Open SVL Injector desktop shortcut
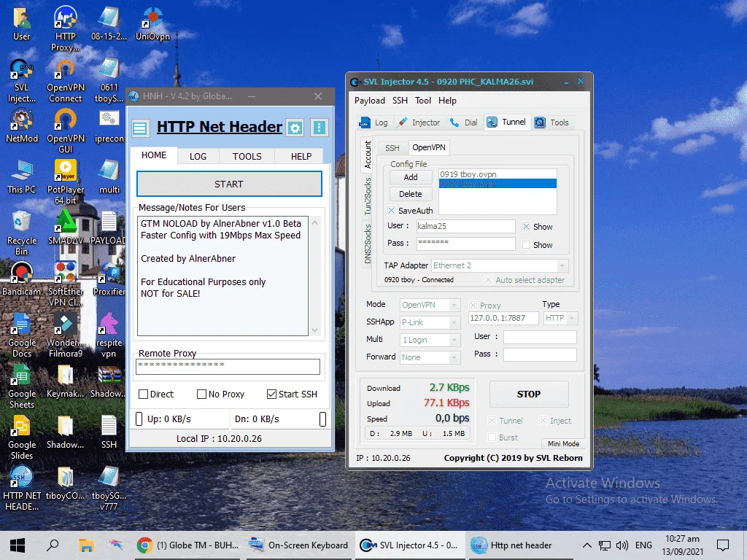747x560 pixels. pos(21,81)
